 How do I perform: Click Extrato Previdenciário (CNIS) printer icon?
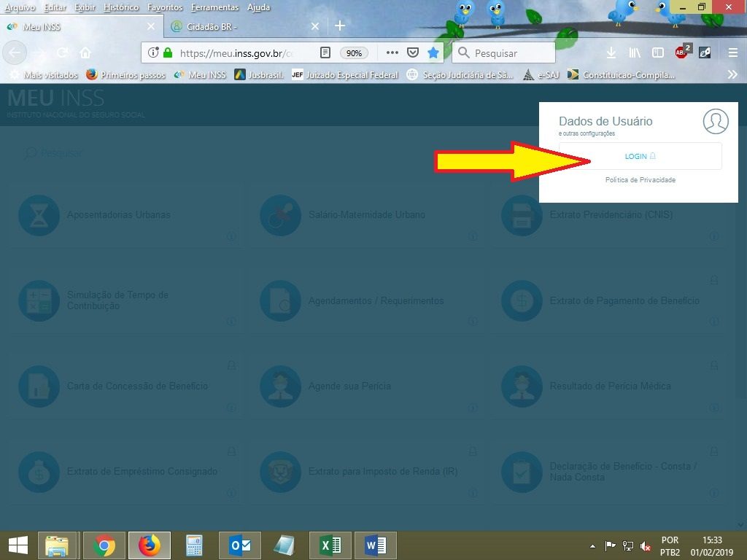point(522,215)
